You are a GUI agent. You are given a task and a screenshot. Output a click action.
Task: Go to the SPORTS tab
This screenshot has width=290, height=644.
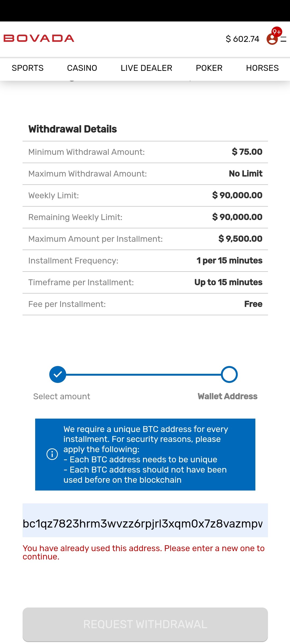[28, 68]
